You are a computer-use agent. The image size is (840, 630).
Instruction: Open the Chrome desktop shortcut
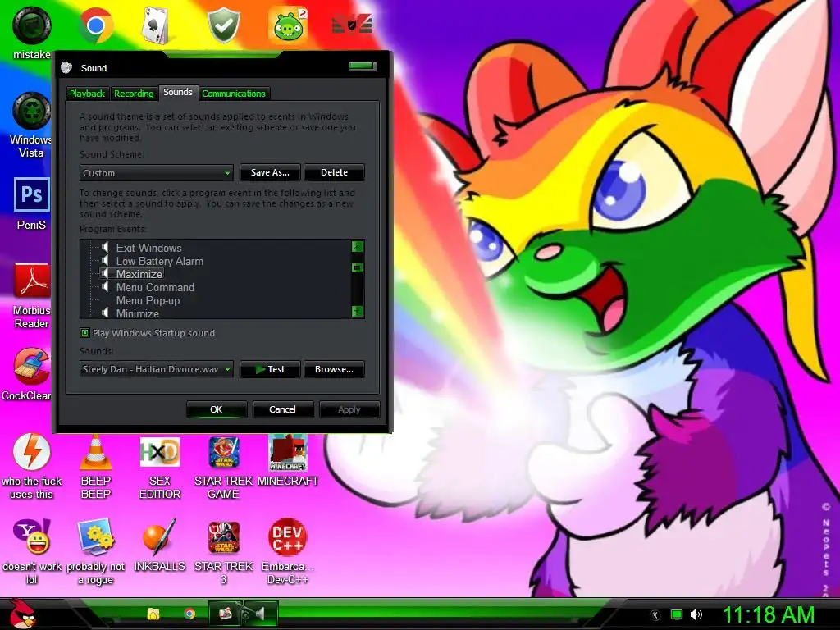pos(96,25)
